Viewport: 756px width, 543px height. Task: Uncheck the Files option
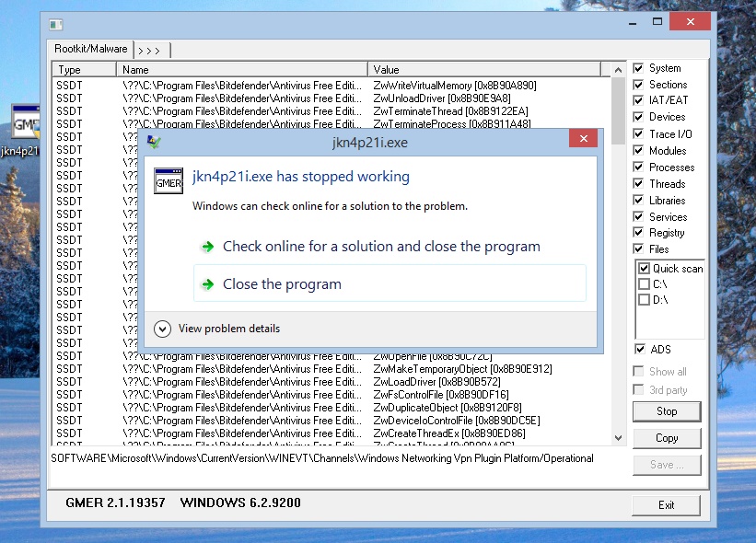click(x=638, y=248)
